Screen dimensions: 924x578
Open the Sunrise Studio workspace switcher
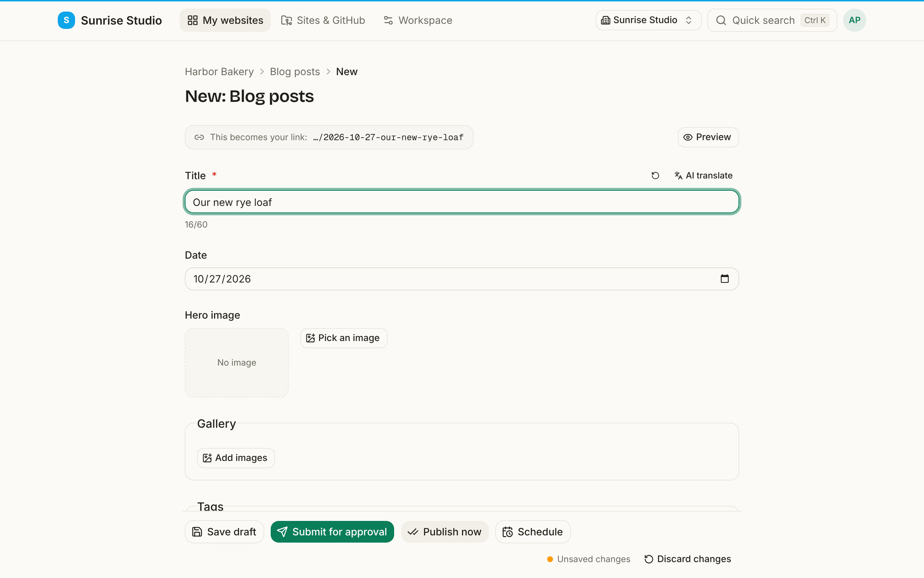click(648, 20)
